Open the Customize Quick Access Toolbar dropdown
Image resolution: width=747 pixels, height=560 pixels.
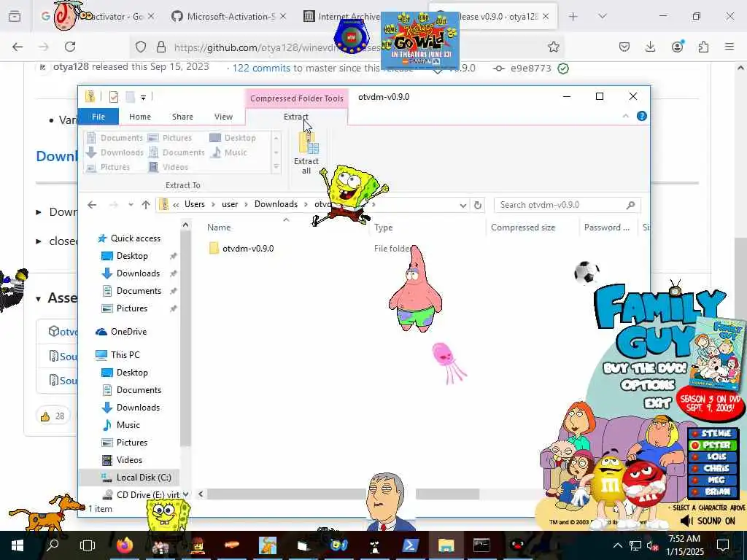[143, 98]
